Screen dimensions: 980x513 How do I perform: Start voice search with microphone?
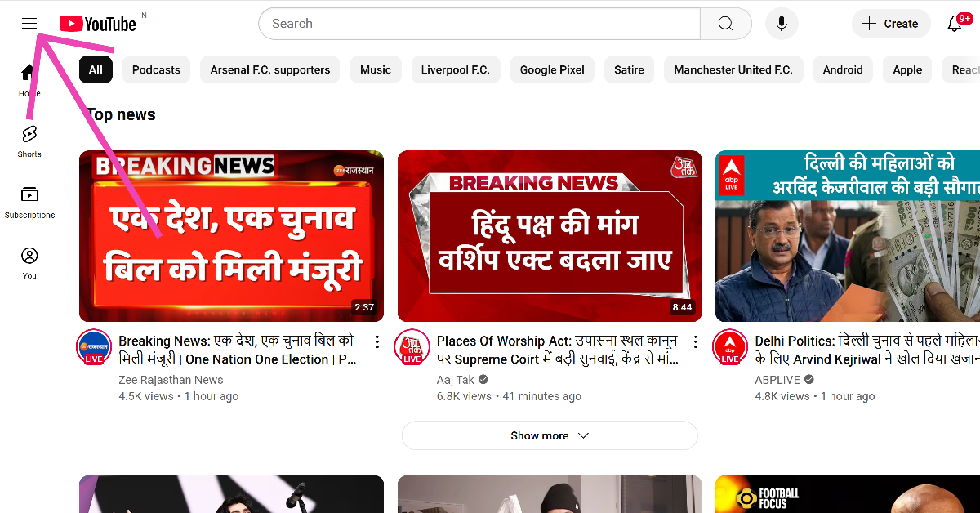[782, 24]
